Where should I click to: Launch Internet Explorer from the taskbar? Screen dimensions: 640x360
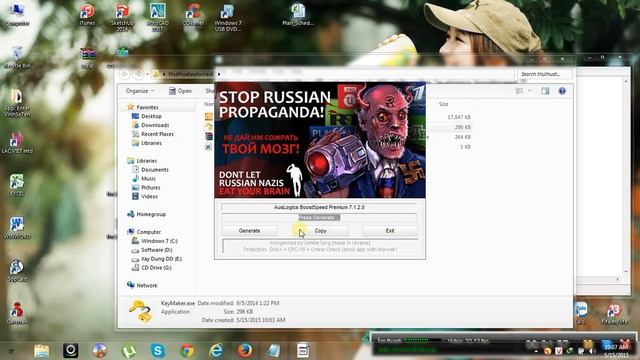(216, 351)
